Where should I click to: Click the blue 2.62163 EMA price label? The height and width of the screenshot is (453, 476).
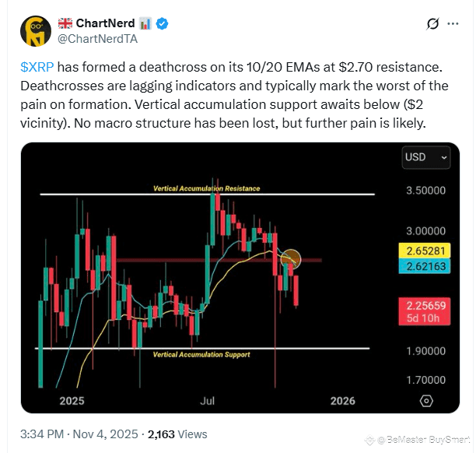point(425,266)
